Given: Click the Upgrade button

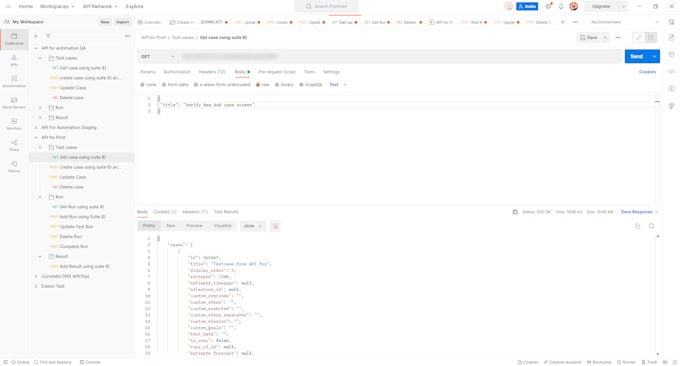Looking at the screenshot, I should (x=601, y=7).
